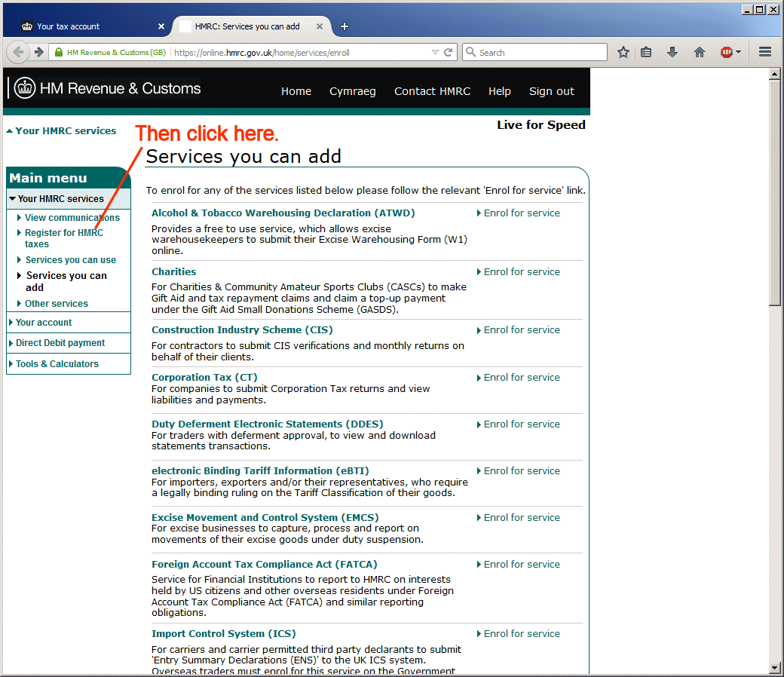Open the dropdown arrow next to ABP
The width and height of the screenshot is (784, 677).
click(x=739, y=52)
